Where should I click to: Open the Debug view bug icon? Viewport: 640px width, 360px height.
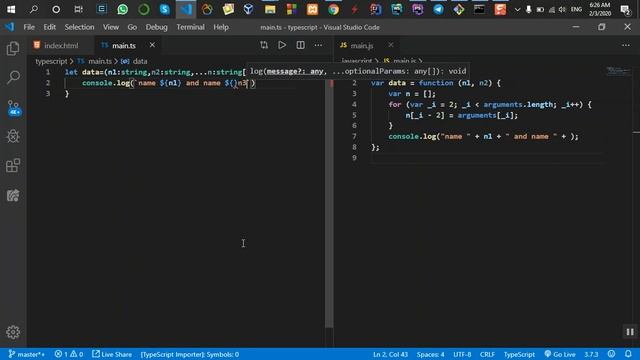point(13,136)
